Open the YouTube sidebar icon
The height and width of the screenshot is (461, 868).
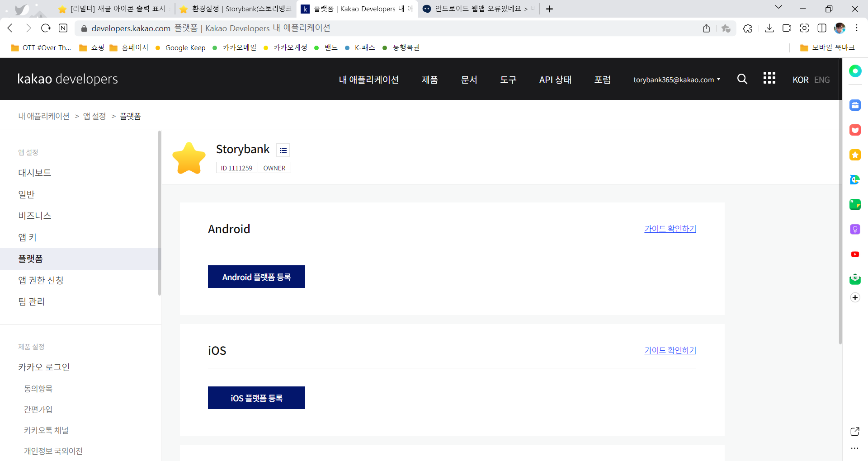click(x=855, y=254)
